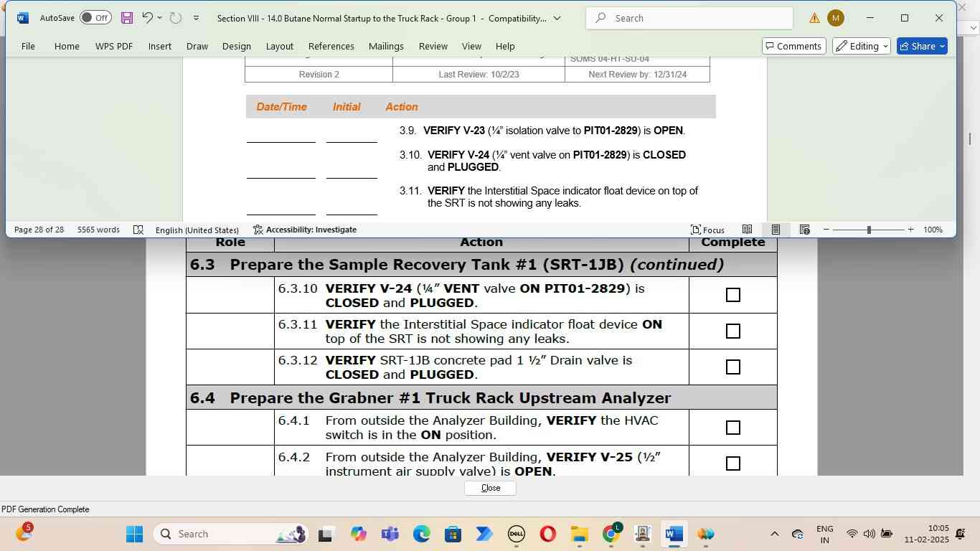980x551 pixels.
Task: Open the user account avatar M
Action: coord(836,18)
